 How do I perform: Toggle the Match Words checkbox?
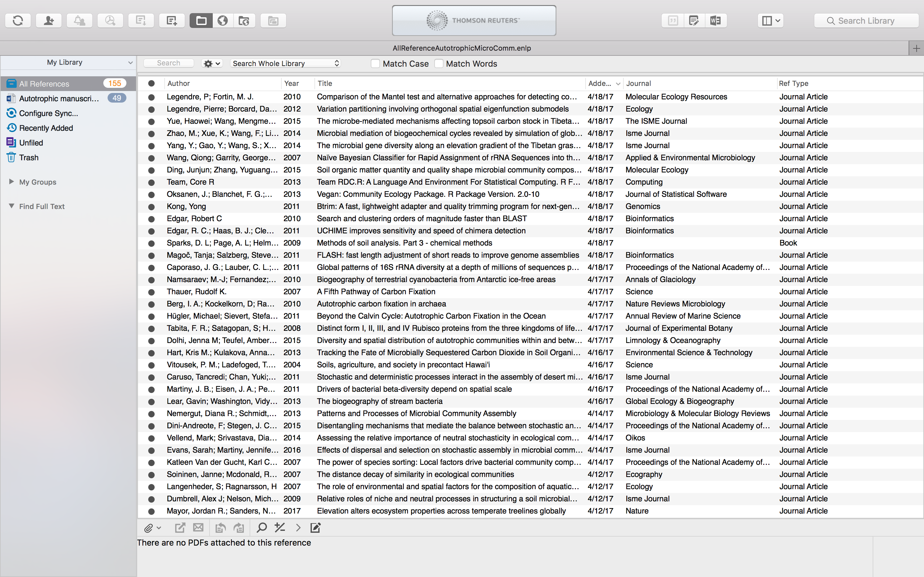[438, 64]
